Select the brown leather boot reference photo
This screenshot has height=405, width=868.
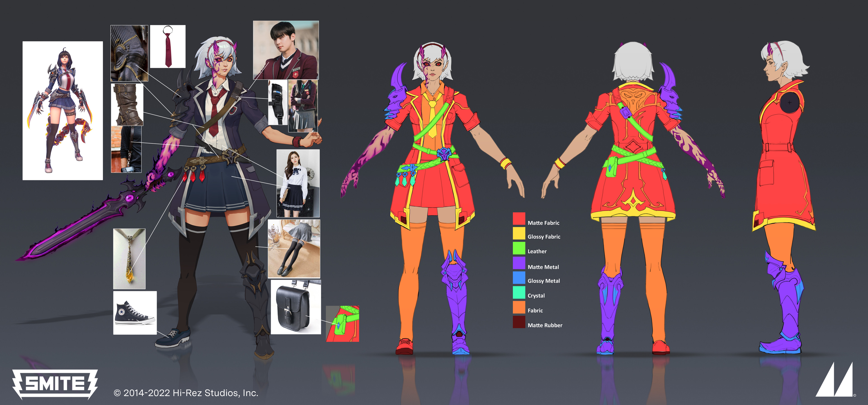127,105
